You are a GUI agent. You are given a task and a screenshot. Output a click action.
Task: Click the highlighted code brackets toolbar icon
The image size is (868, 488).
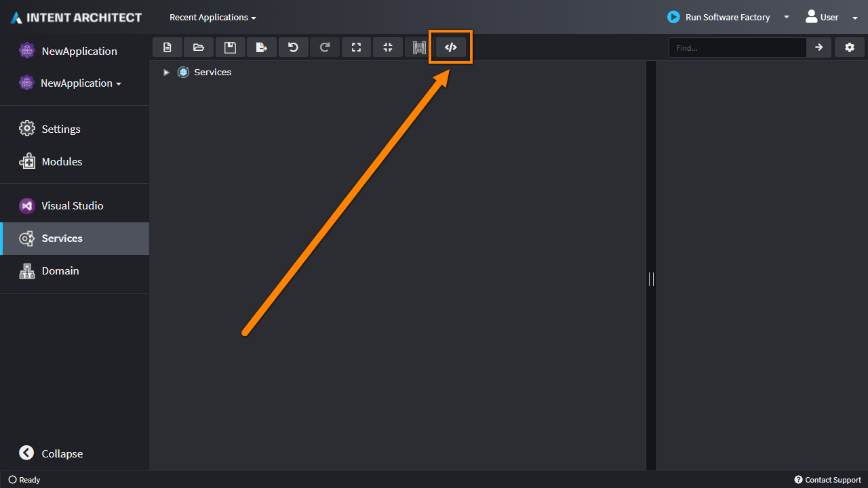coord(451,47)
